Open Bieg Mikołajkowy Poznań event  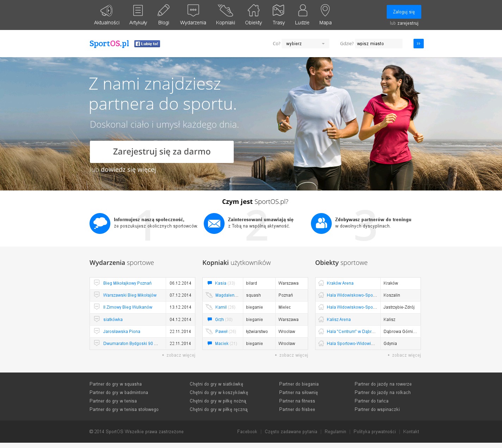(127, 283)
